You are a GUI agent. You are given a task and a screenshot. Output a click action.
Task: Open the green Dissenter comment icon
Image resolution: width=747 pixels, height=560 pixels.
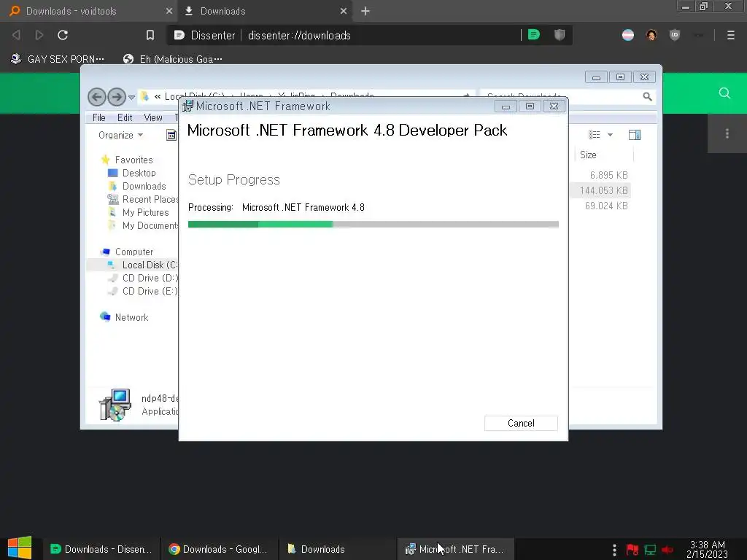pyautogui.click(x=534, y=35)
